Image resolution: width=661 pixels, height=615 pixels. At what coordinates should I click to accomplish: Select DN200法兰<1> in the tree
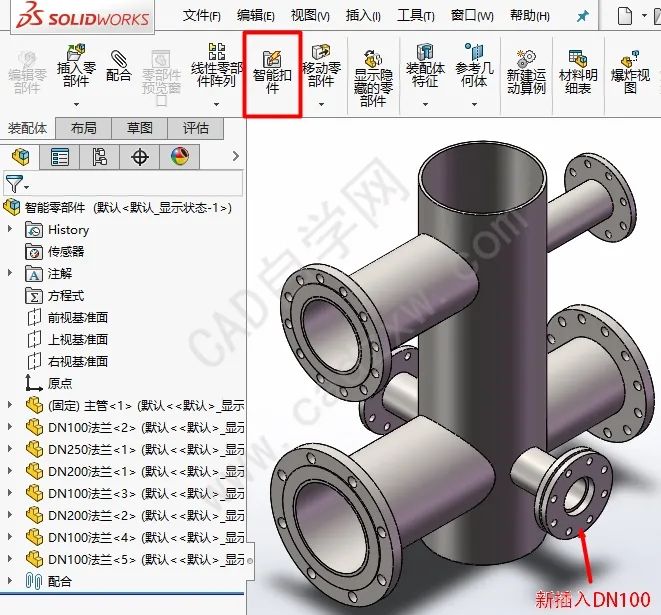pos(135,471)
